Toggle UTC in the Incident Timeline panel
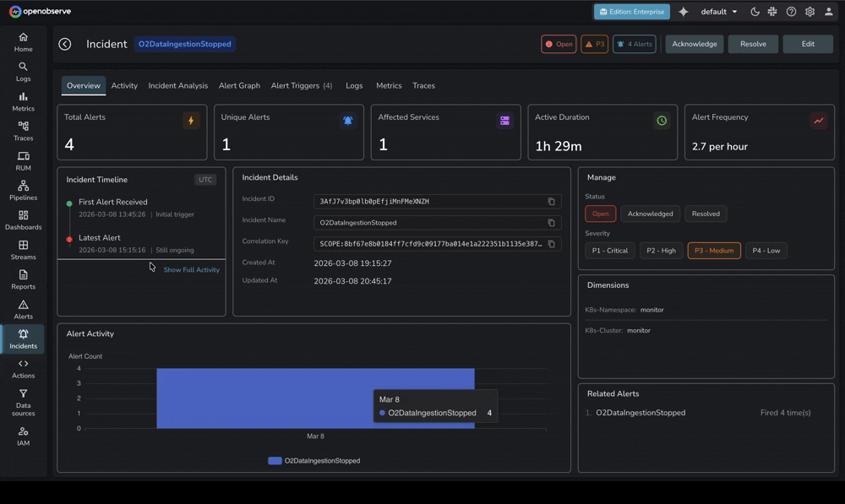This screenshot has width=845, height=504. click(x=204, y=179)
